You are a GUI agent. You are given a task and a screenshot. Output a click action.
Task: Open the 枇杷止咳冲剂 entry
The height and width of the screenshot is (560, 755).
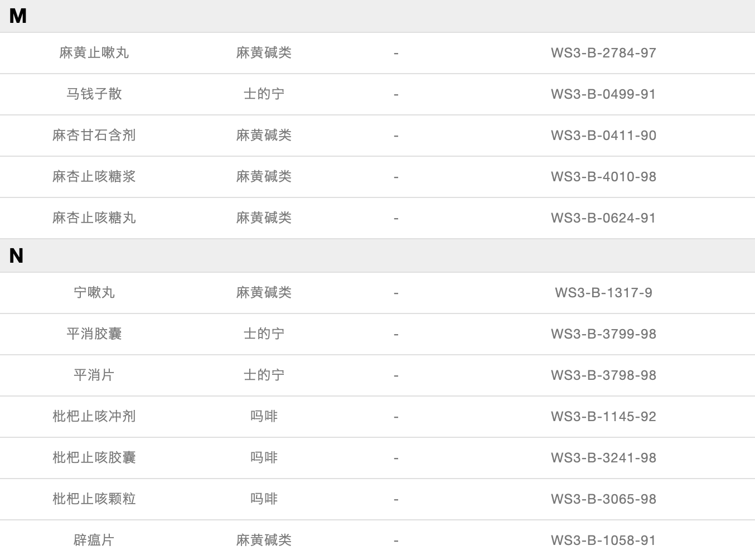[x=94, y=417]
